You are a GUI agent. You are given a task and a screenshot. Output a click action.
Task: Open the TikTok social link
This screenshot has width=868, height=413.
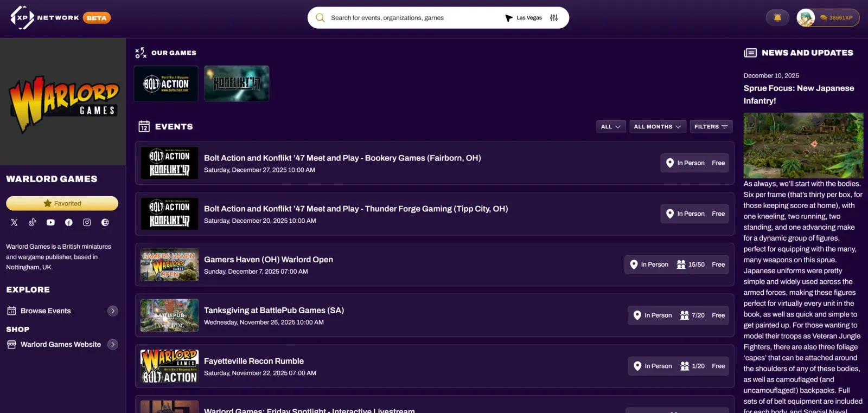tap(33, 222)
